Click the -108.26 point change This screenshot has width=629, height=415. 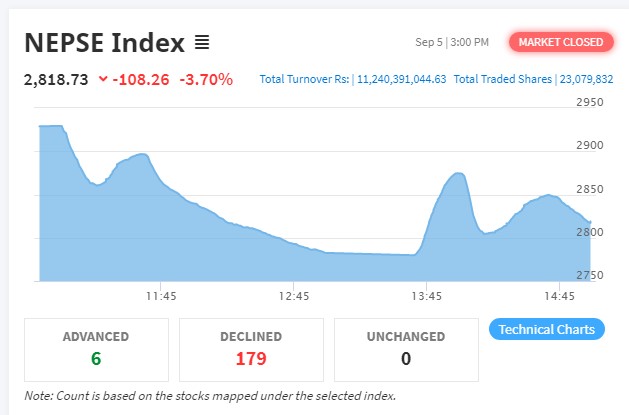click(142, 78)
